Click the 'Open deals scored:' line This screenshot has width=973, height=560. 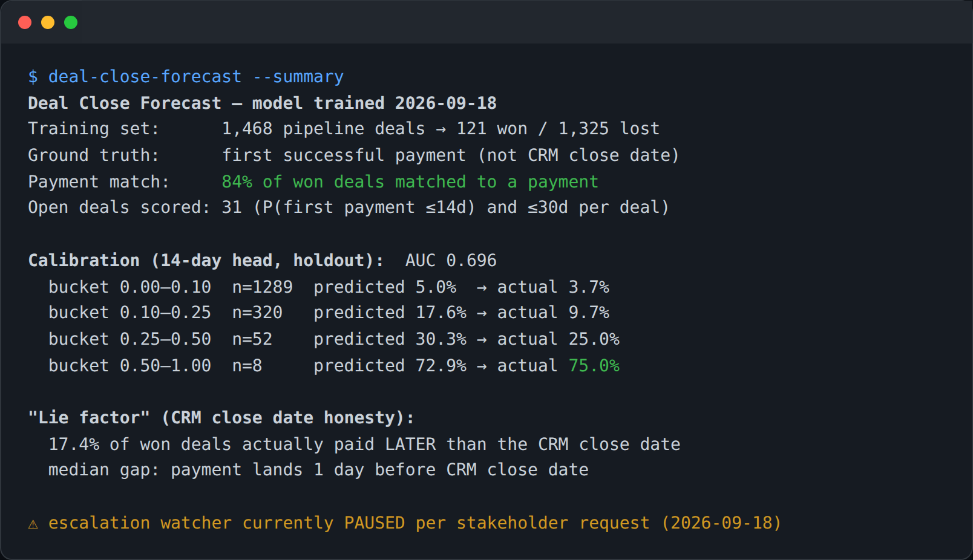tap(349, 207)
